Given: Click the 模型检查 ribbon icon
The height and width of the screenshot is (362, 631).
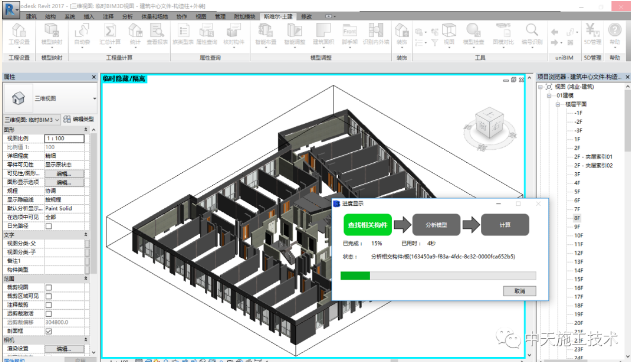Looking at the screenshot, I should 473,31.
